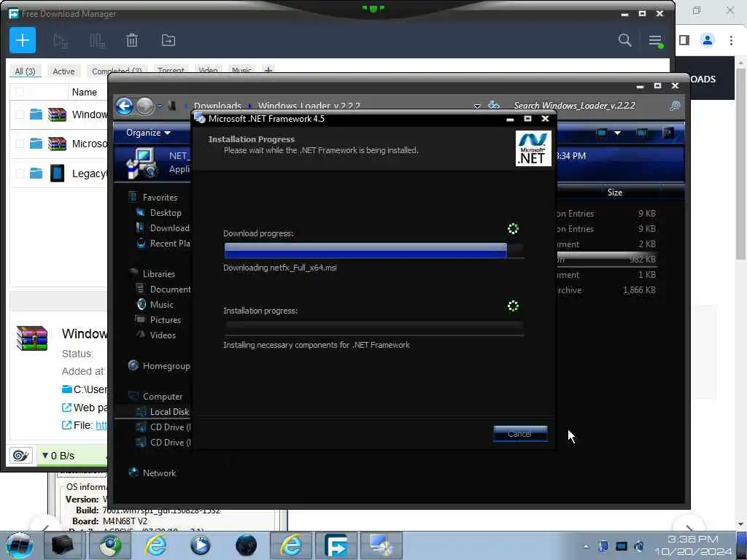
Task: Click Size column header in Explorer
Action: point(614,192)
